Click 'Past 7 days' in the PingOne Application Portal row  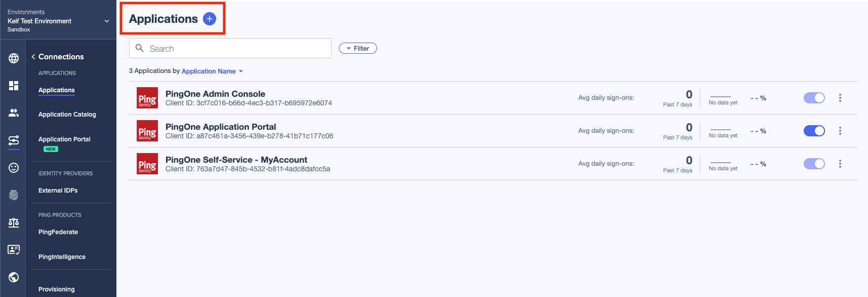click(678, 137)
